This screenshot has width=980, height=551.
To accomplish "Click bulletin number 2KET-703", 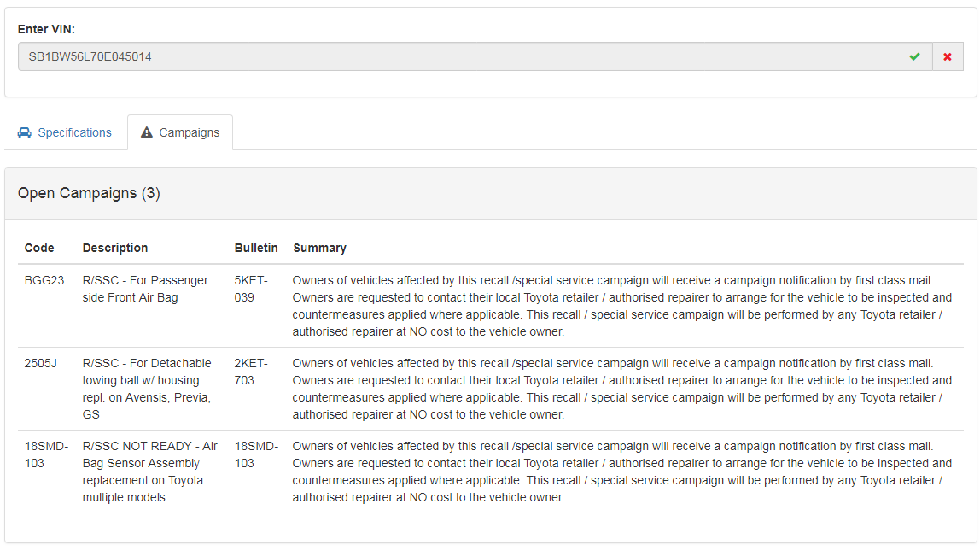I will (x=251, y=372).
